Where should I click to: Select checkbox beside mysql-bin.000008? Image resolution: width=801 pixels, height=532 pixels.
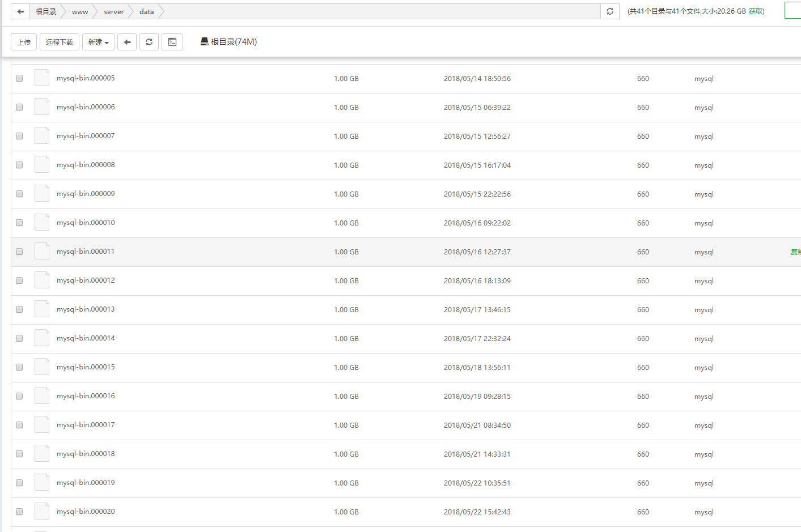[x=19, y=165]
